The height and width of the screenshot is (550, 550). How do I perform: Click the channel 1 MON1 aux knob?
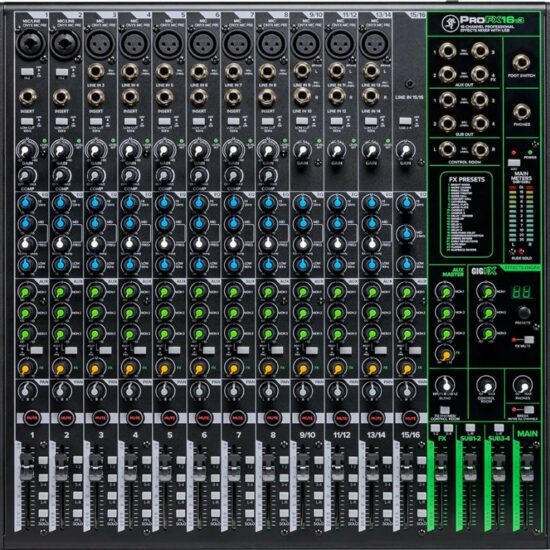(x=27, y=291)
